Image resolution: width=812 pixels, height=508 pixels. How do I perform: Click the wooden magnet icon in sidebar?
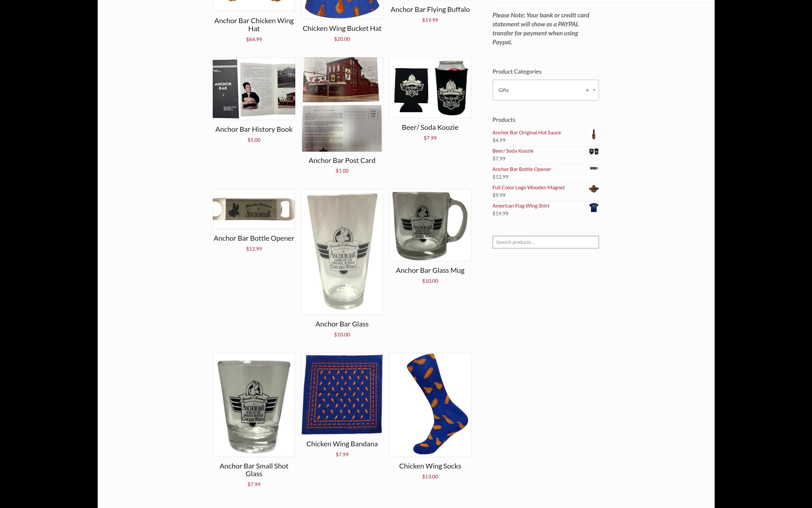tap(593, 189)
